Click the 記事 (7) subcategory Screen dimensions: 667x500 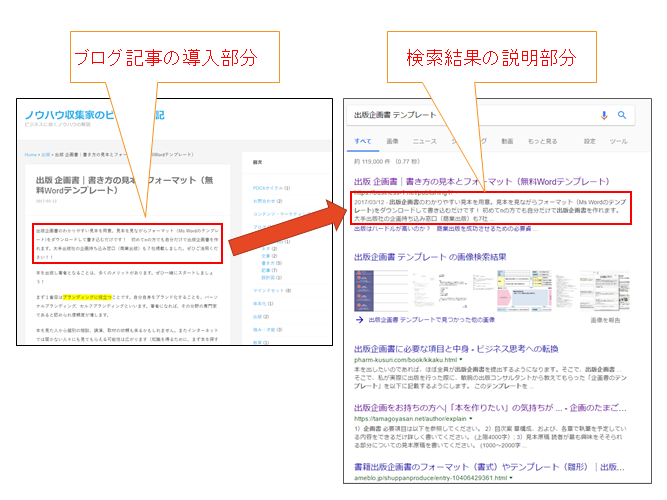tap(269, 270)
